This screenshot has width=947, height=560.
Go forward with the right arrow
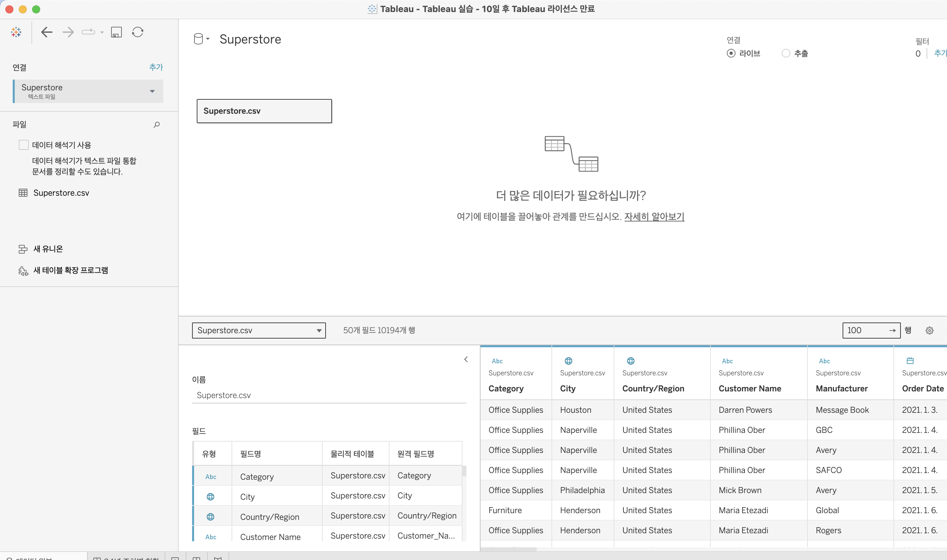(x=68, y=32)
